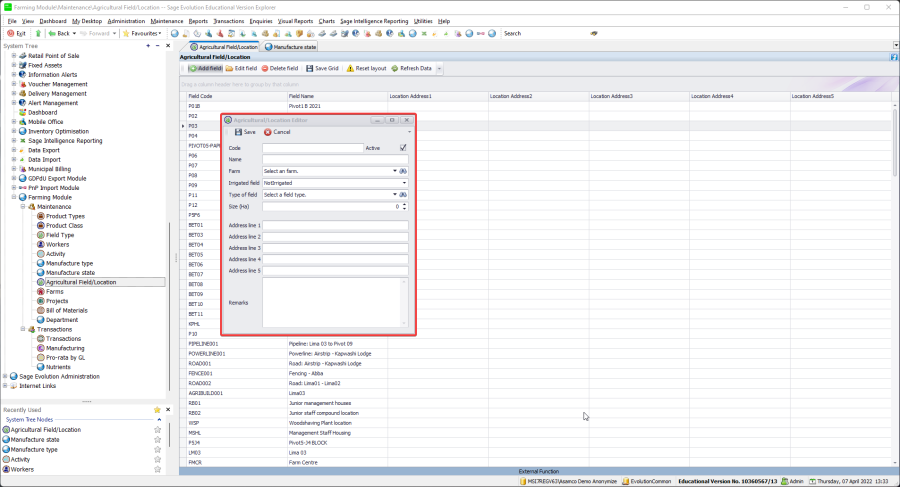Image resolution: width=900 pixels, height=487 pixels.
Task: Click the binoculars lookup next to Type of field
Action: click(403, 194)
